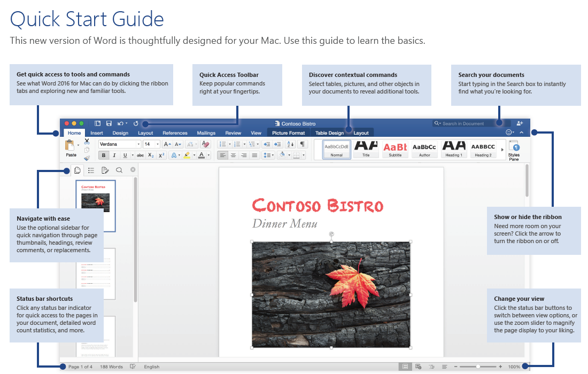This screenshot has width=588, height=374.
Task: Click the spelling proofing book icon in status bar
Action: pos(133,367)
